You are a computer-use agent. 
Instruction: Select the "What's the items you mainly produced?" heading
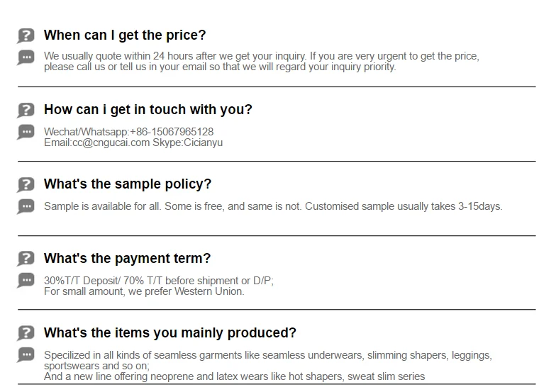pos(170,333)
